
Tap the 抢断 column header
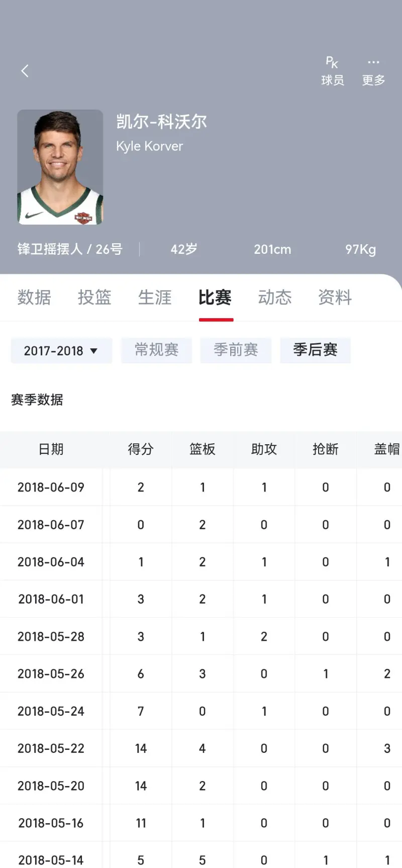point(326,449)
